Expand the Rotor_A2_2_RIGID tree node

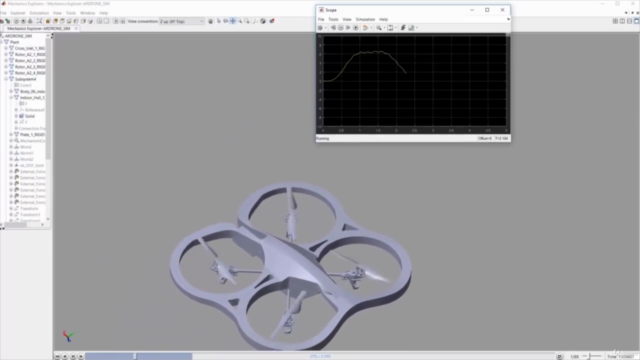(x=6, y=60)
